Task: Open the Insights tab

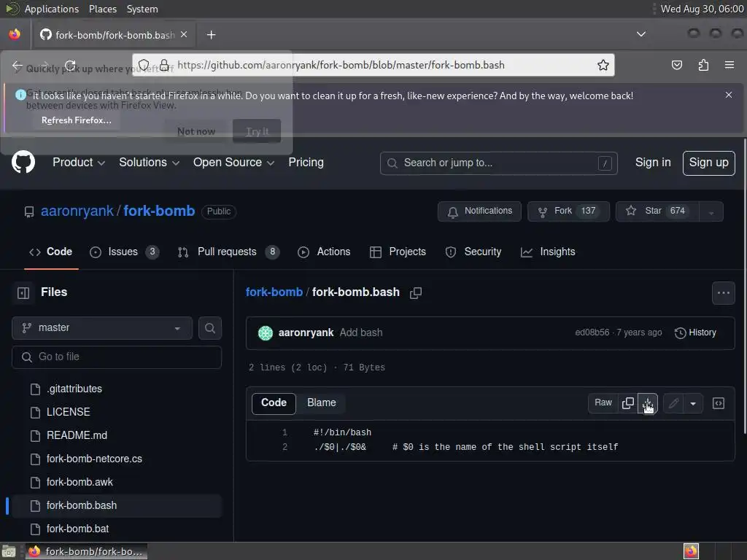Action: [548, 252]
